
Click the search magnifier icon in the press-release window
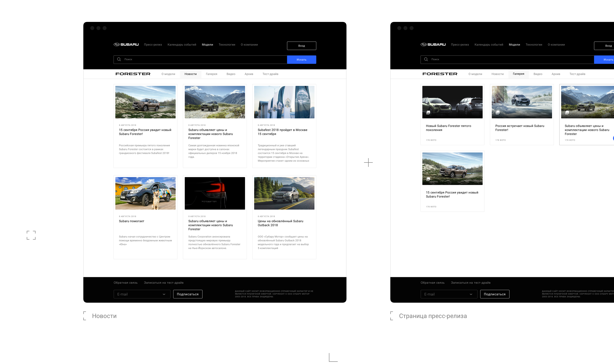click(x=426, y=59)
